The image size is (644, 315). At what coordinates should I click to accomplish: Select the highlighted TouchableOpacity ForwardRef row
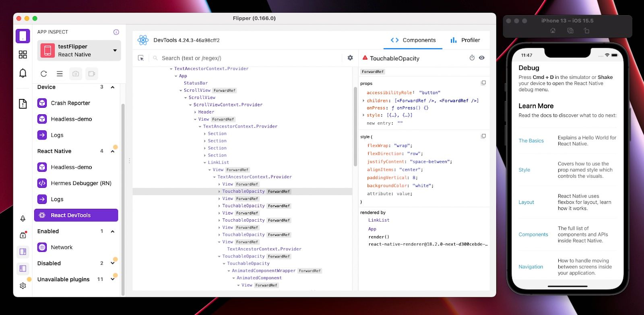click(242, 191)
